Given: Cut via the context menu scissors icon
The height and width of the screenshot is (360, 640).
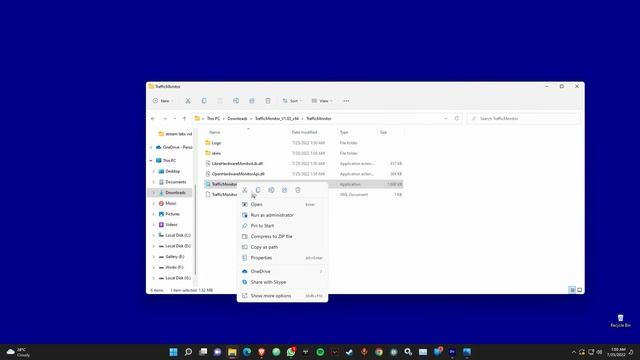Looking at the screenshot, I should 244,190.
